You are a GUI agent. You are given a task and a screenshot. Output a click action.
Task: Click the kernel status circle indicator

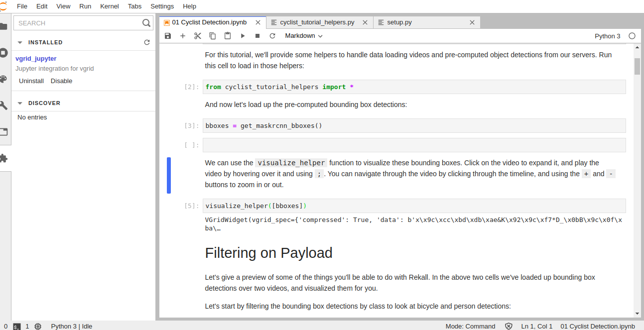click(x=632, y=36)
